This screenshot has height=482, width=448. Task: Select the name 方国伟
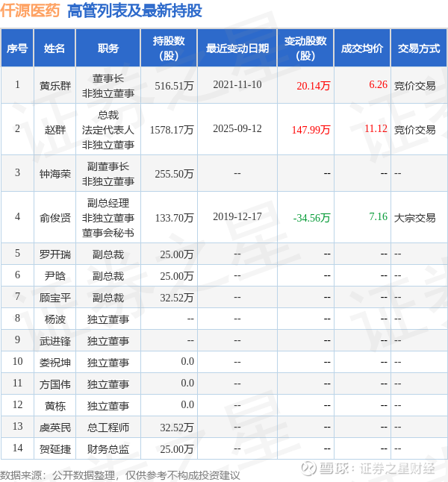(x=55, y=384)
